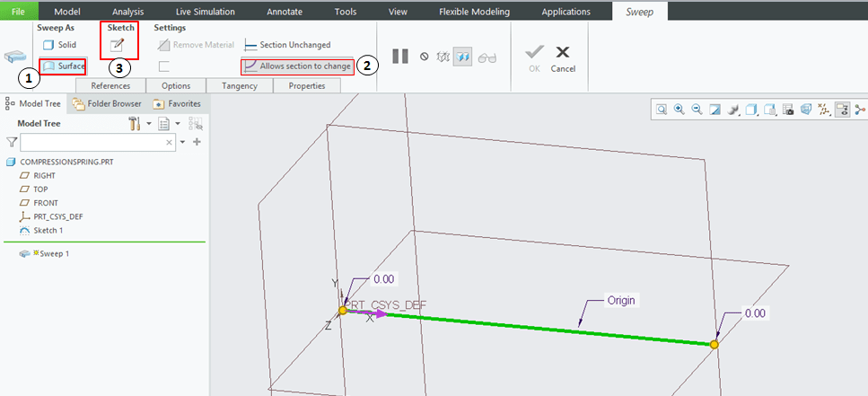This screenshot has height=396, width=868.
Task: Select the Section Unchanged option
Action: [287, 45]
